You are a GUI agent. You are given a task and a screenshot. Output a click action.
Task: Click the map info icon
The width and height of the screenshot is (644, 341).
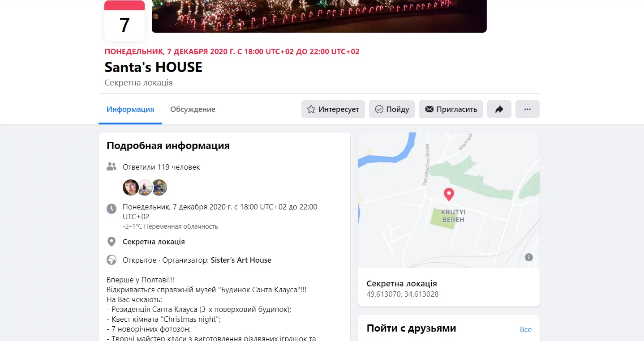[x=528, y=257]
